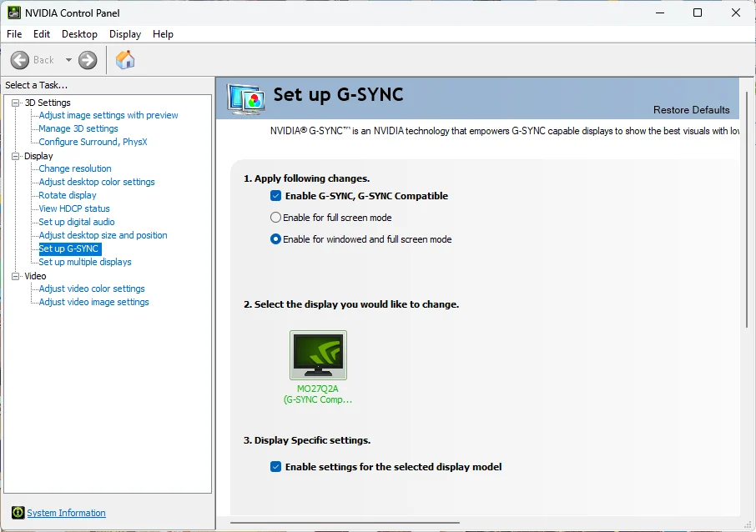The width and height of the screenshot is (756, 532).
Task: Collapse the 3D Settings tree node
Action: 15,103
